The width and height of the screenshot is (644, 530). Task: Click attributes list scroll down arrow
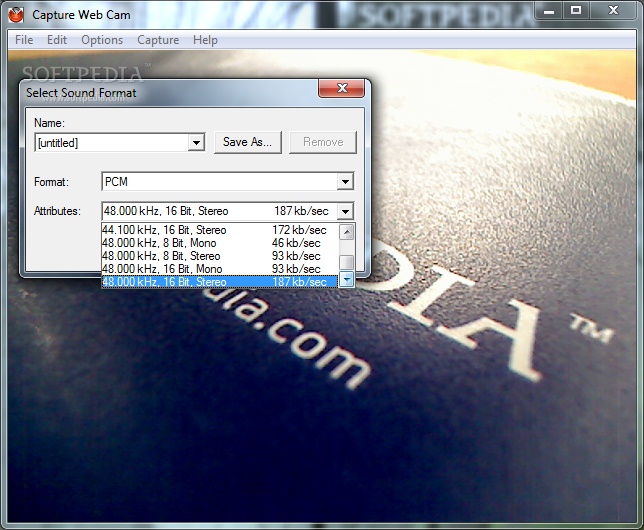pos(347,279)
